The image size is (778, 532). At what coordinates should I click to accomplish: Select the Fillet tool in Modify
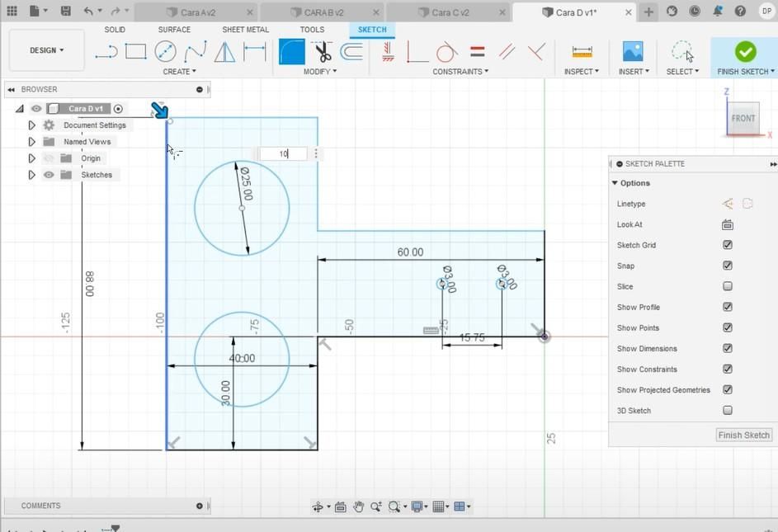pyautogui.click(x=292, y=52)
